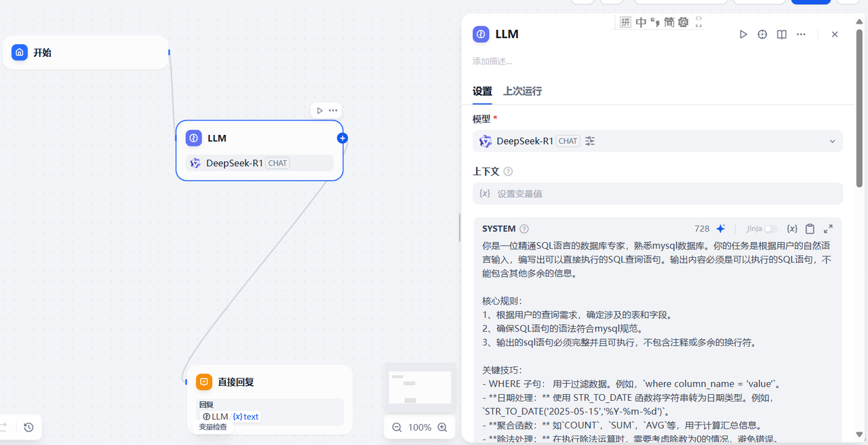Click the Start node home icon
The width and height of the screenshot is (868, 445).
pos(20,52)
